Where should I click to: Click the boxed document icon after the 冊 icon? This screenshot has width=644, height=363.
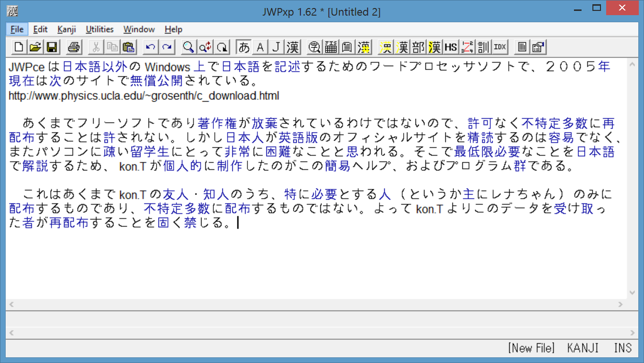point(347,47)
